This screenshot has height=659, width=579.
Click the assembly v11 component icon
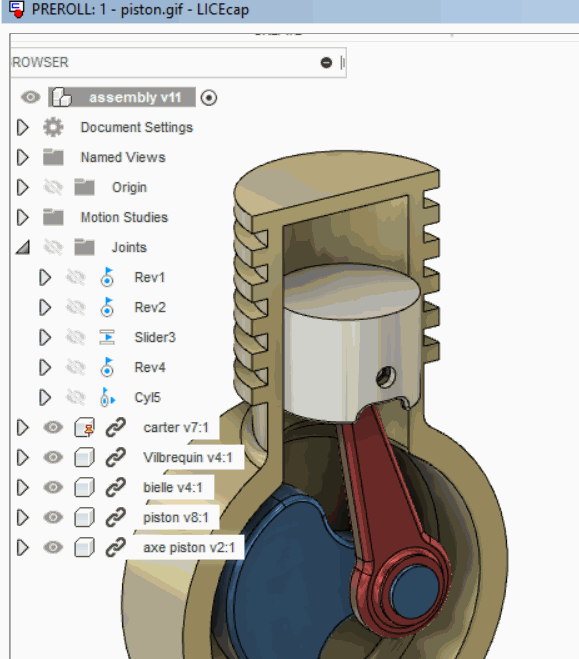61,97
